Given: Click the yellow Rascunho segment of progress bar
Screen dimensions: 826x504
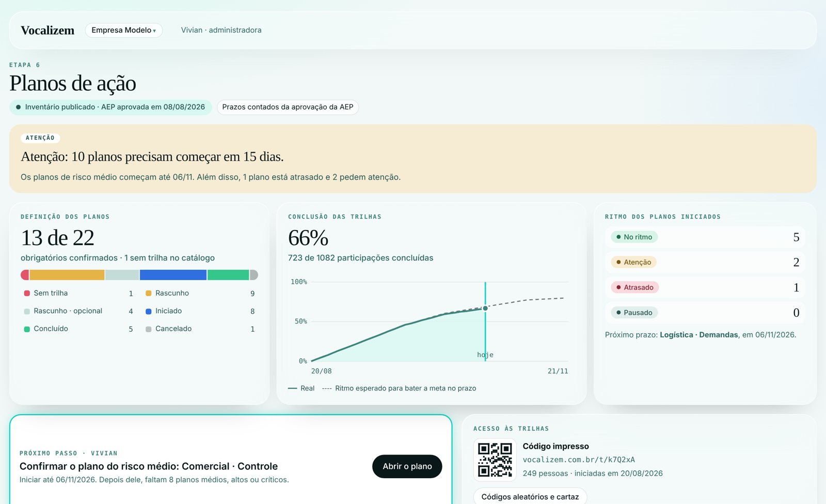Looking at the screenshot, I should point(67,275).
